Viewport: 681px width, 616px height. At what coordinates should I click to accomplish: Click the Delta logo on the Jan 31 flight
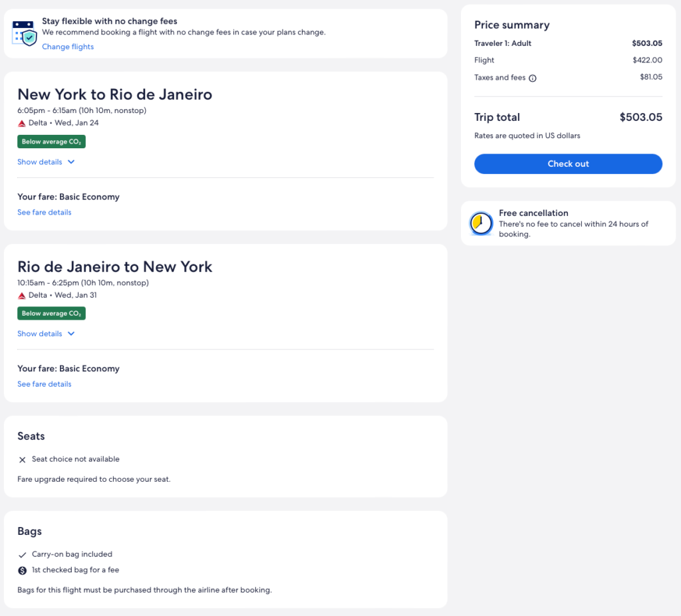point(22,295)
